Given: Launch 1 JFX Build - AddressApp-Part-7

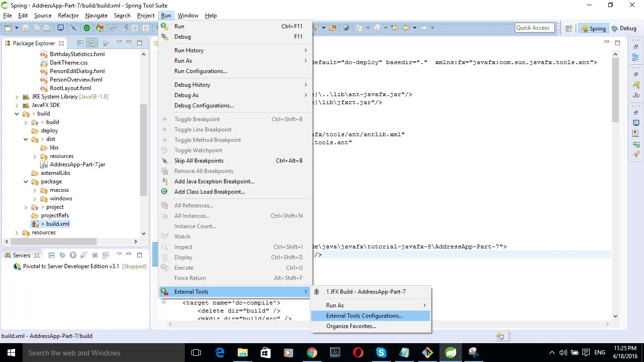Looking at the screenshot, I should [x=371, y=292].
